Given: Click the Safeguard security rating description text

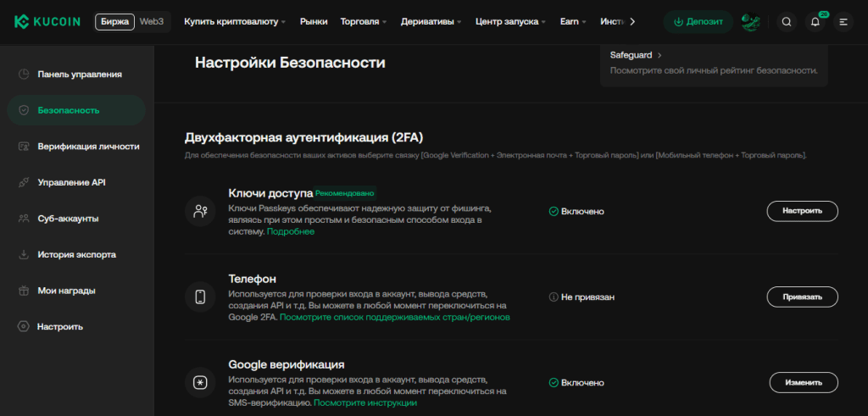Looking at the screenshot, I should [714, 71].
